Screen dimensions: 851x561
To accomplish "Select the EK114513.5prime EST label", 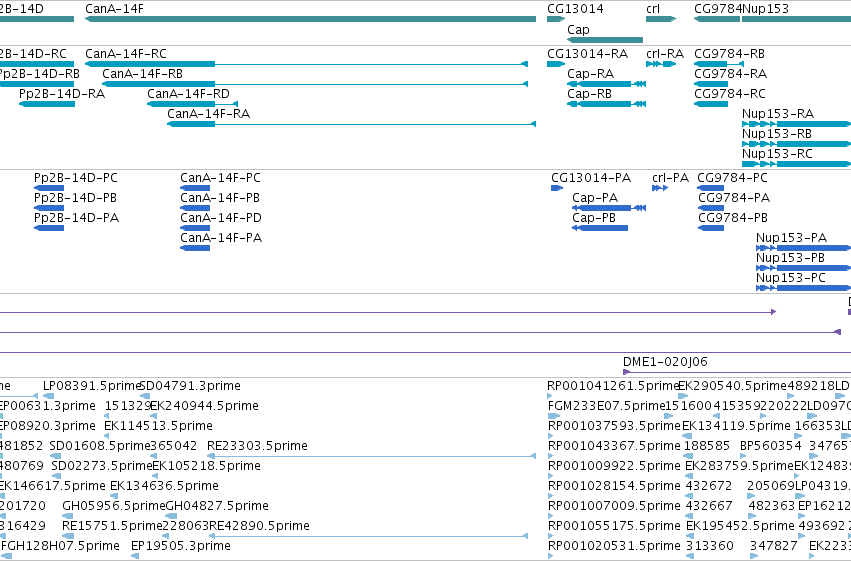I will 158,426.
